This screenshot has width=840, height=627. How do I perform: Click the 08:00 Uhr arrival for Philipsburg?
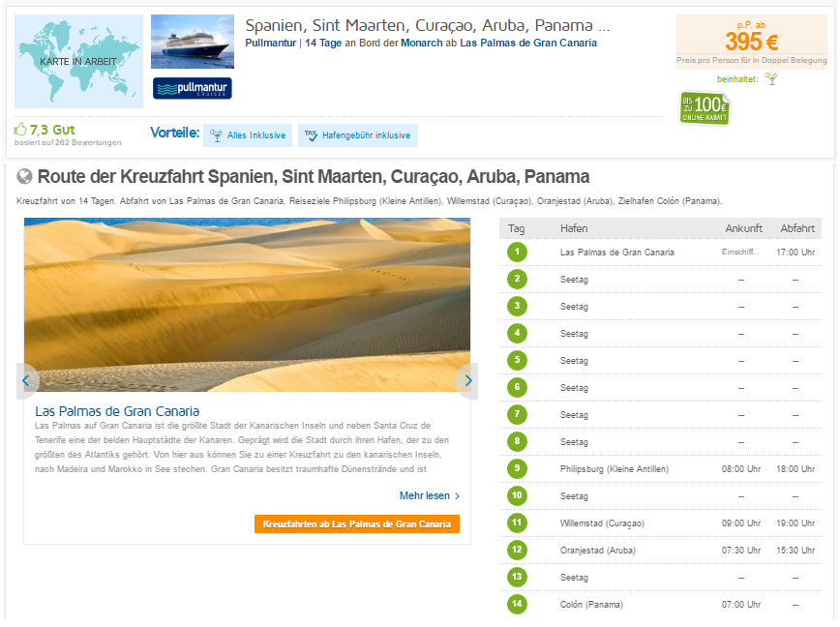point(741,469)
